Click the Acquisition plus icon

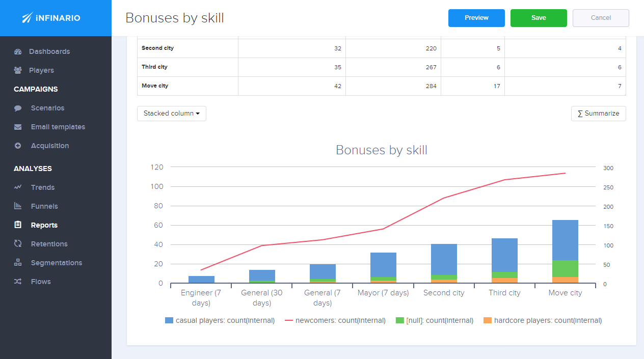pyautogui.click(x=18, y=146)
